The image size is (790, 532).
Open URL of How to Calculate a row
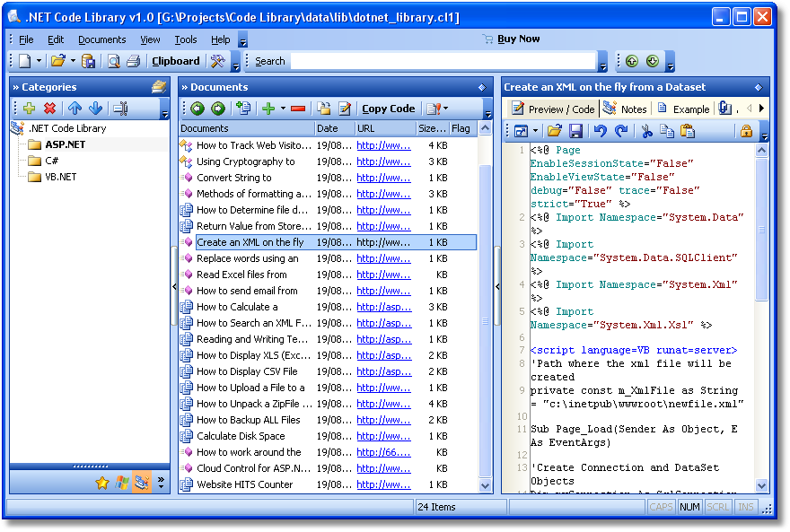384,307
